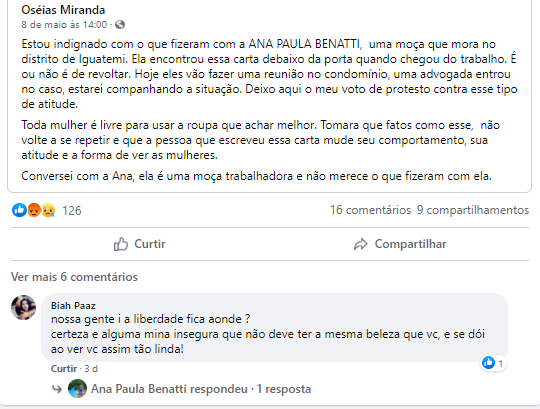
Task: Click the sad crying reaction emoji
Action: [x=48, y=210]
